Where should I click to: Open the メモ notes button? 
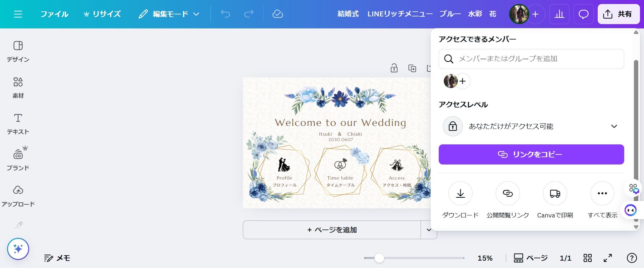pyautogui.click(x=57, y=258)
